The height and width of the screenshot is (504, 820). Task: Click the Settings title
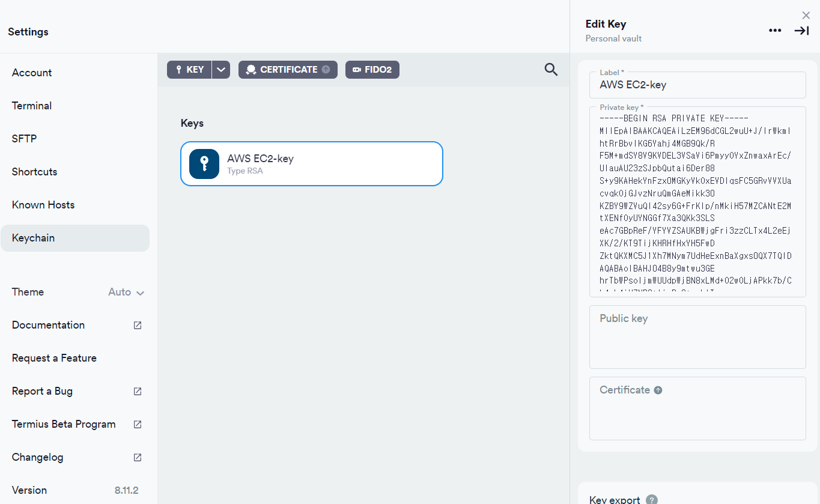[28, 32]
